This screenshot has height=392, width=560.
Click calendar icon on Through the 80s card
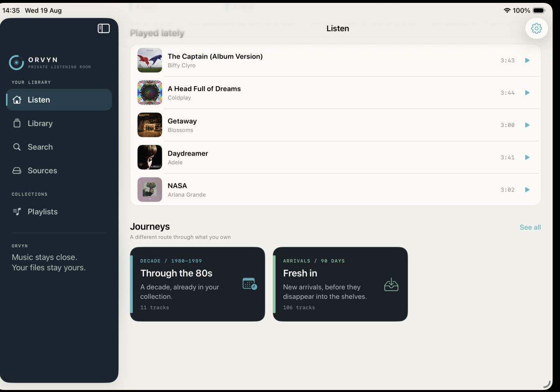(250, 284)
